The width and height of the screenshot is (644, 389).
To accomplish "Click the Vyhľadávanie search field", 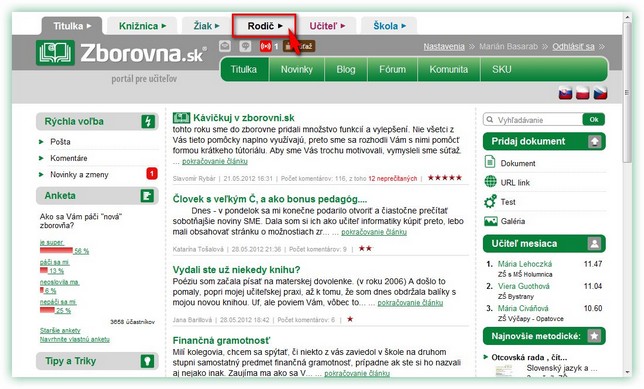I will click(x=533, y=120).
